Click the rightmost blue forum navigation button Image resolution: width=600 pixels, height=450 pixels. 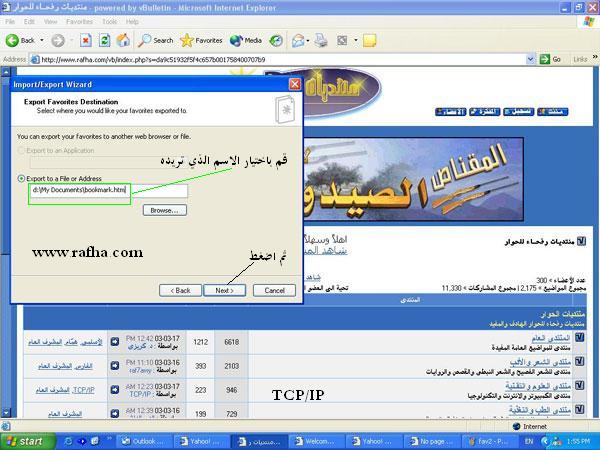click(x=553, y=112)
